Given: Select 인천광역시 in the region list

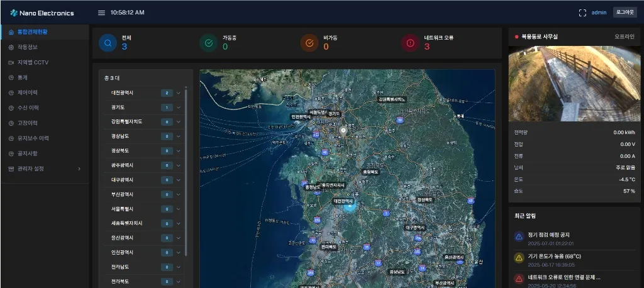Looking at the screenshot, I should 144,252.
